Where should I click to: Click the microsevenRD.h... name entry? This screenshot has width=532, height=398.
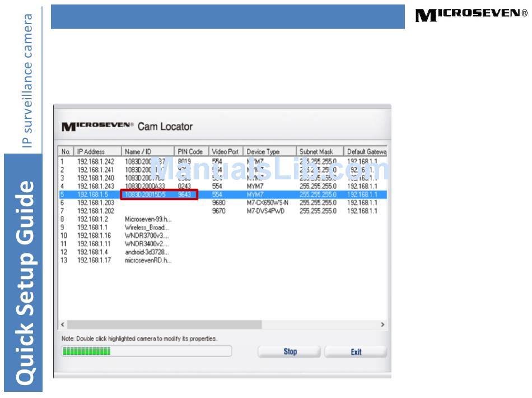(x=148, y=261)
